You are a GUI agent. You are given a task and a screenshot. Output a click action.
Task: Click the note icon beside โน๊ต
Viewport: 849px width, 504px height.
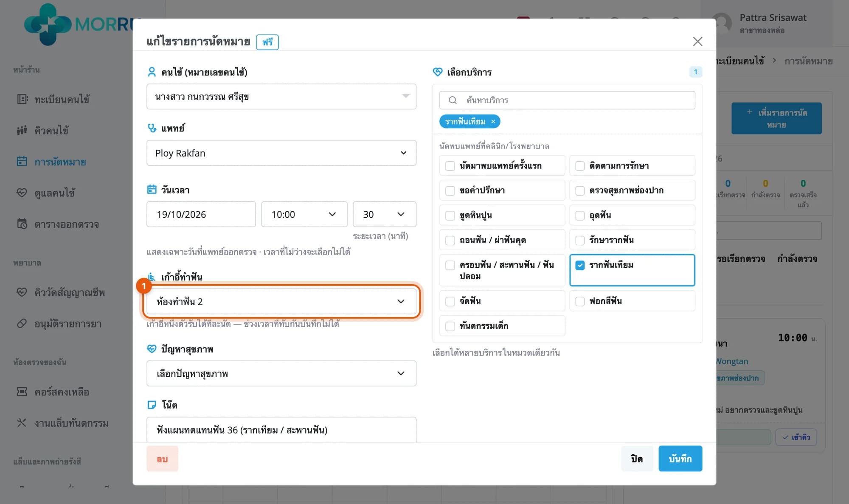(152, 405)
